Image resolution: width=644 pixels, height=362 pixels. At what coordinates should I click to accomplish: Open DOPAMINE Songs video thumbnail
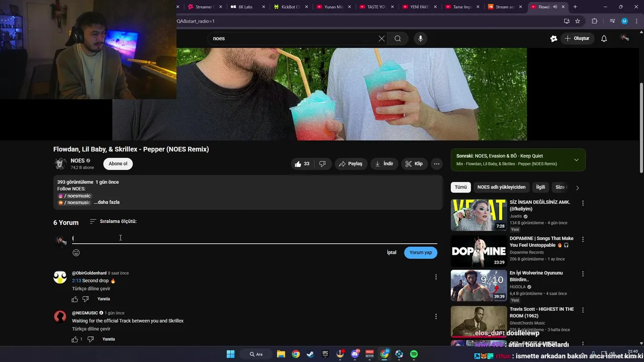tap(478, 250)
